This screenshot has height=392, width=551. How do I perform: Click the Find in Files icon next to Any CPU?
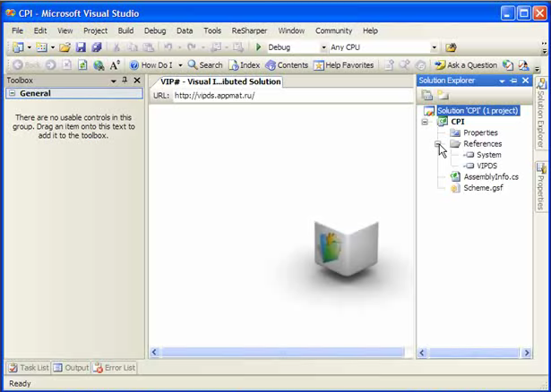pos(451,47)
